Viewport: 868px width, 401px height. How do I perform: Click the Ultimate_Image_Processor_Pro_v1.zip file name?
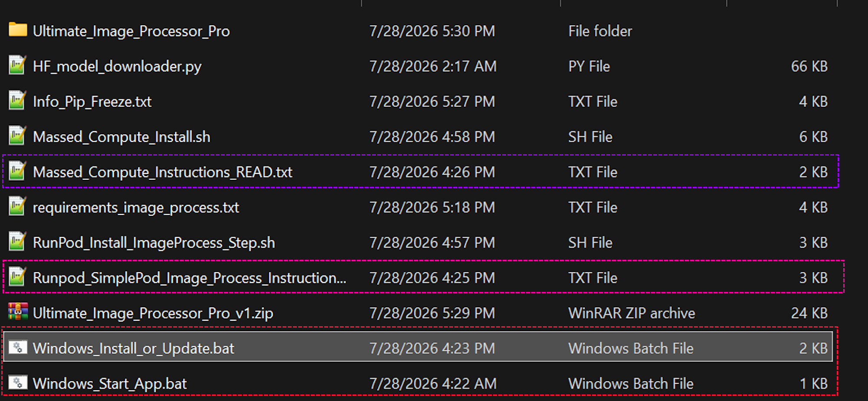coord(153,313)
